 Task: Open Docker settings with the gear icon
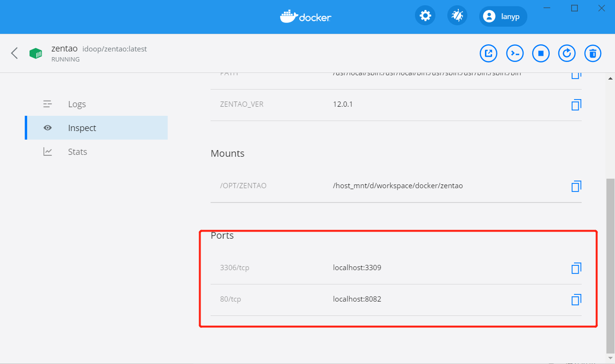coord(424,15)
